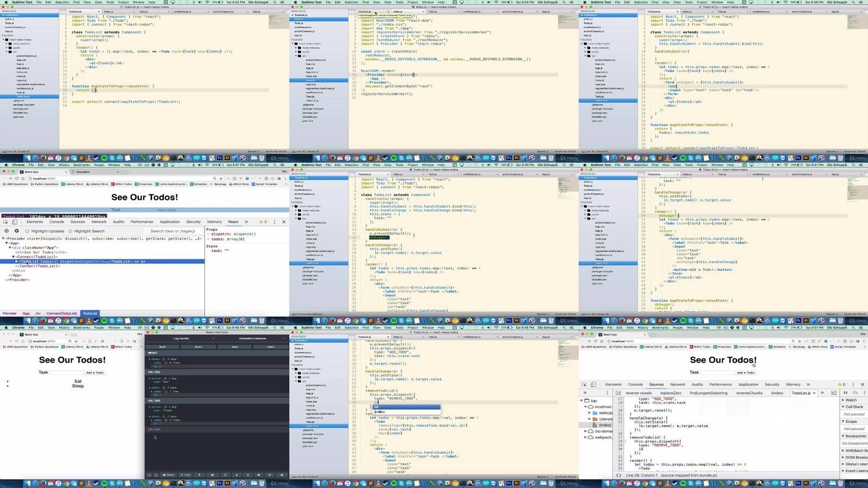
Task: Open findLongestSubstring source tab
Action: coord(709,392)
